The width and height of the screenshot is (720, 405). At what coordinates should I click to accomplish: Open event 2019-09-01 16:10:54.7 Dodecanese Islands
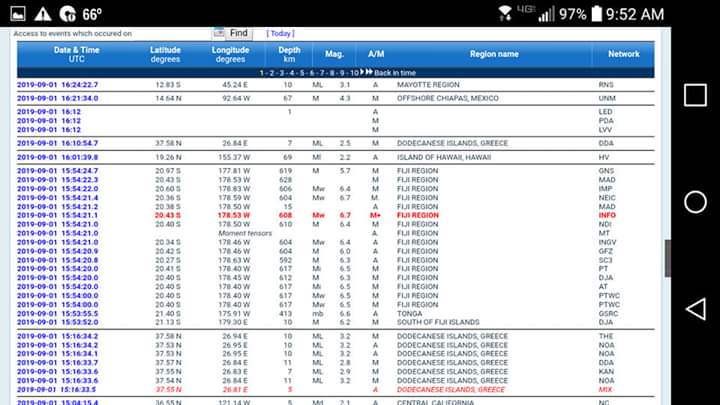pyautogui.click(x=57, y=143)
